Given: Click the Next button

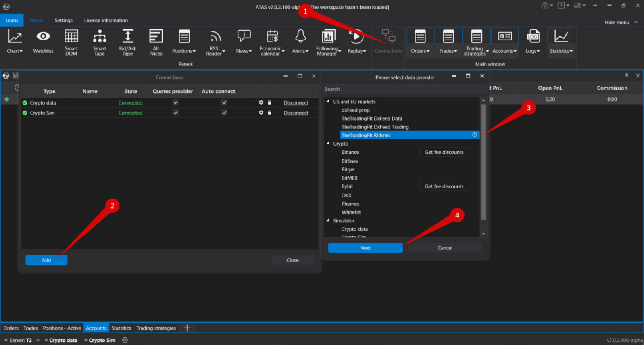Looking at the screenshot, I should 365,248.
